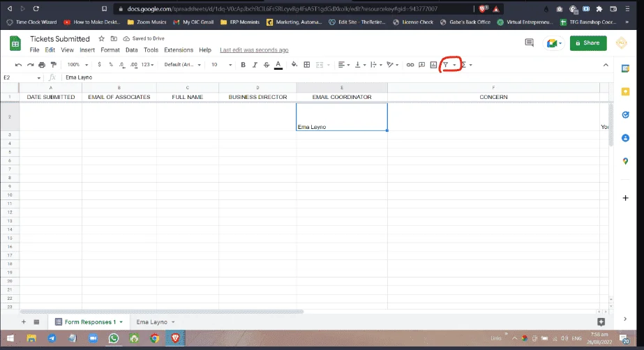Click the merge cells icon
This screenshot has width=644, height=350.
coord(320,65)
